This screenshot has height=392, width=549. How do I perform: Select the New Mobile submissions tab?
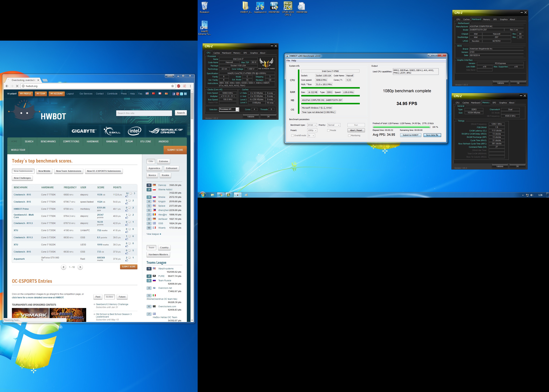pyautogui.click(x=44, y=171)
